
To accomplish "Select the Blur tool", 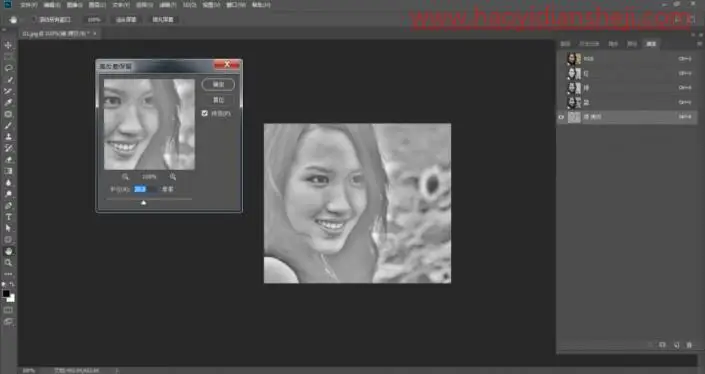I will point(8,183).
